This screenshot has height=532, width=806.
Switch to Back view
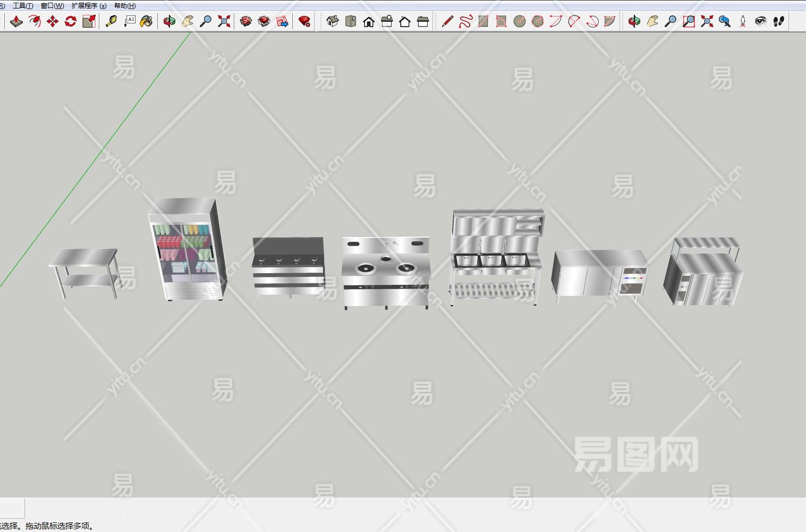(x=405, y=21)
